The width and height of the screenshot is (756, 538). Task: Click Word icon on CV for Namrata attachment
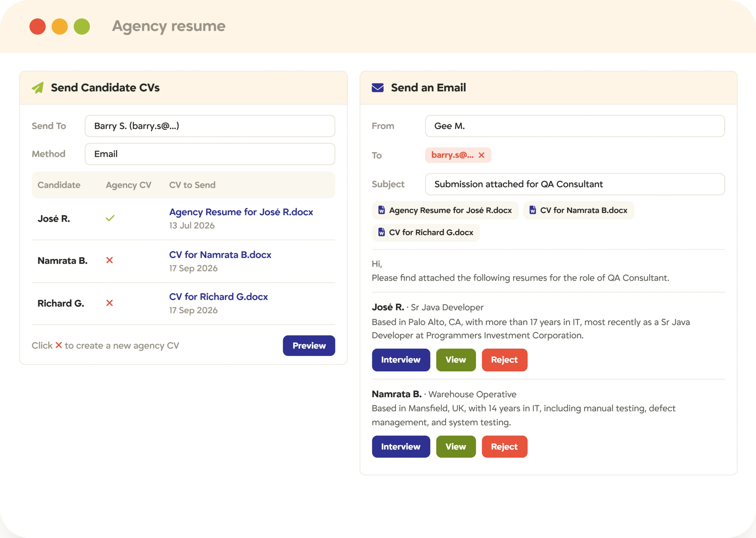532,210
